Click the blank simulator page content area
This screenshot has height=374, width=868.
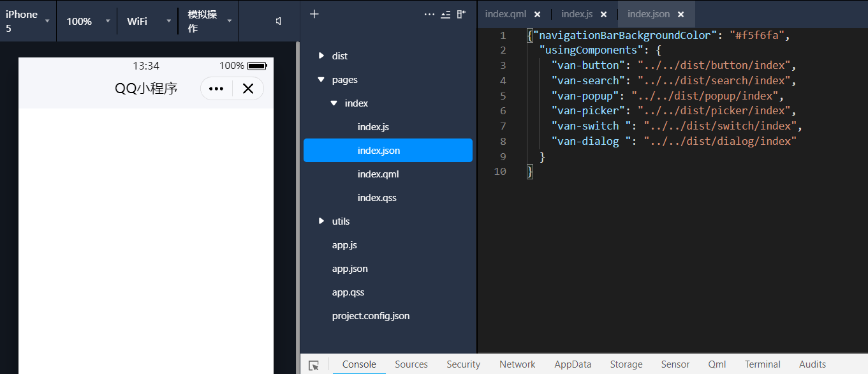(146, 241)
